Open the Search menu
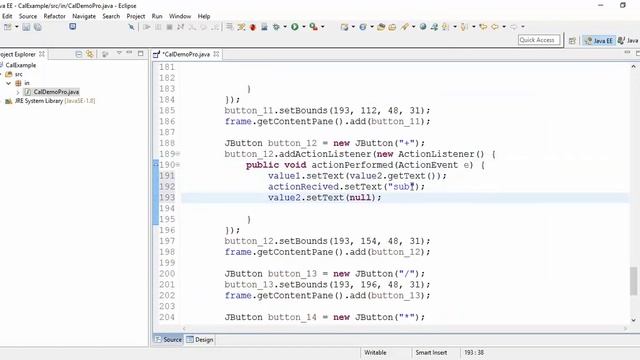This screenshot has width=640, height=360. pyautogui.click(x=111, y=16)
